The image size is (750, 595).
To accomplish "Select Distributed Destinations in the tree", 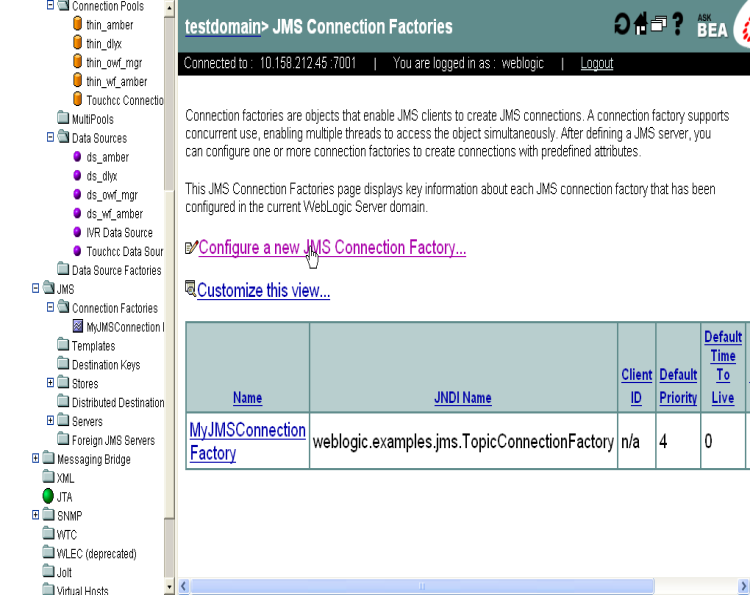I will [118, 403].
